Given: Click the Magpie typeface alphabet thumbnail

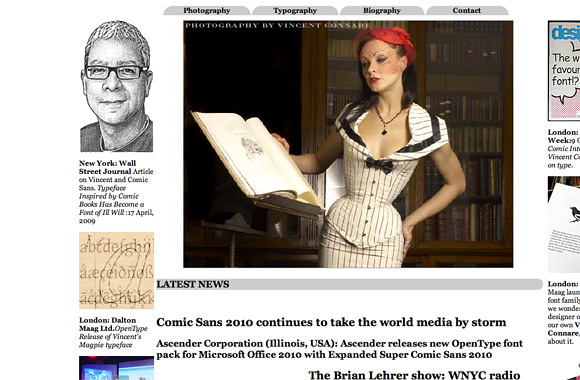Looking at the screenshot, I should tap(117, 270).
